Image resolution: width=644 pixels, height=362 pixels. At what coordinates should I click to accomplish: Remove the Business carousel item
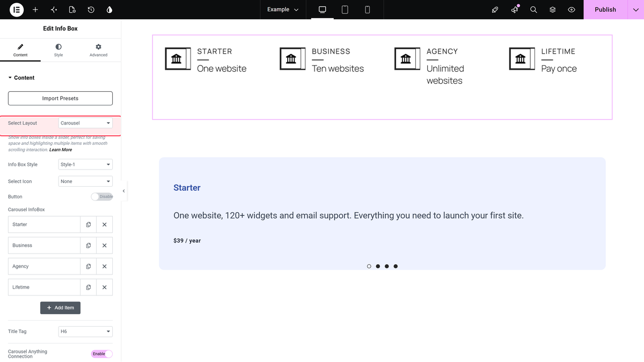click(105, 246)
